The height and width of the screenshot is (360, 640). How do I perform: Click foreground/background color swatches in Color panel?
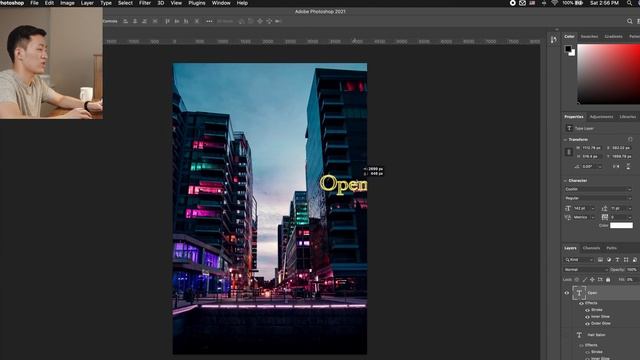[570, 51]
